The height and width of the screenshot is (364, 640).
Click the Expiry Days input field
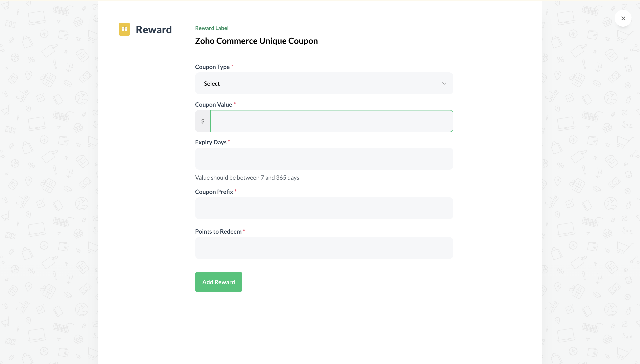[324, 159]
